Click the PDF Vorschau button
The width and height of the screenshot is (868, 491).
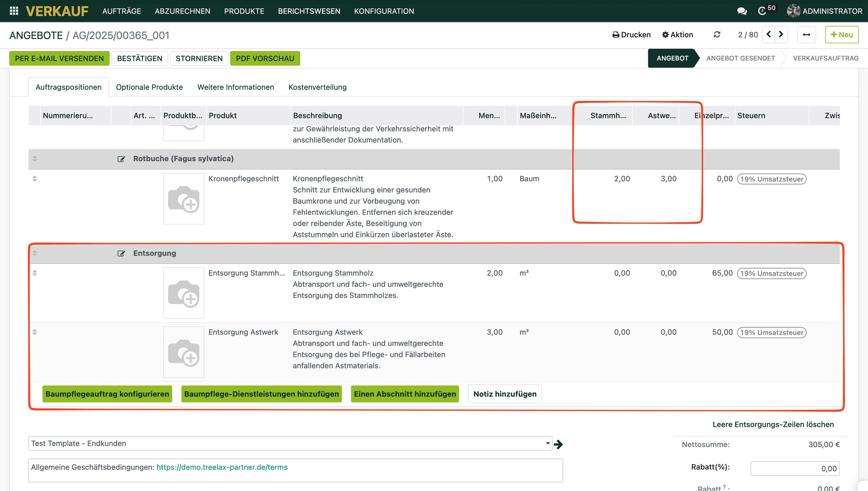265,58
